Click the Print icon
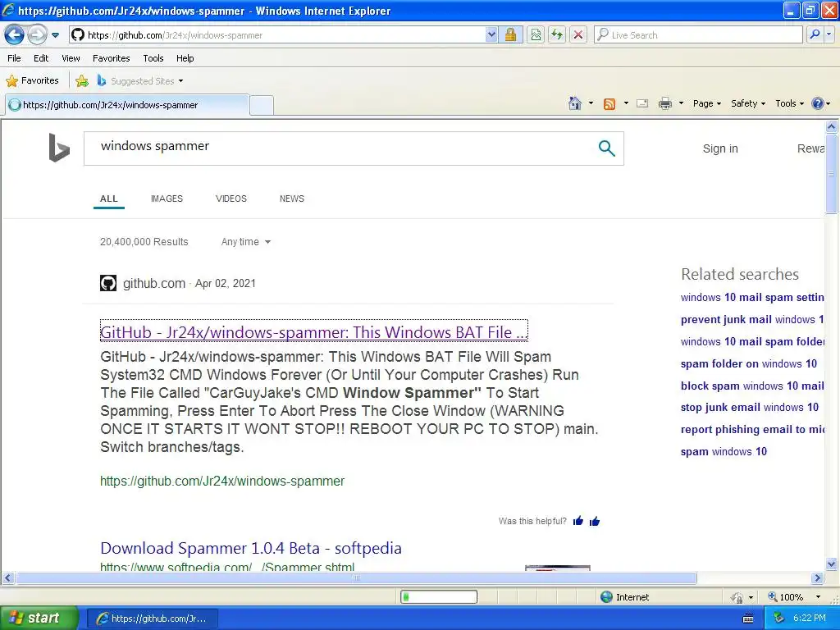 (x=664, y=103)
